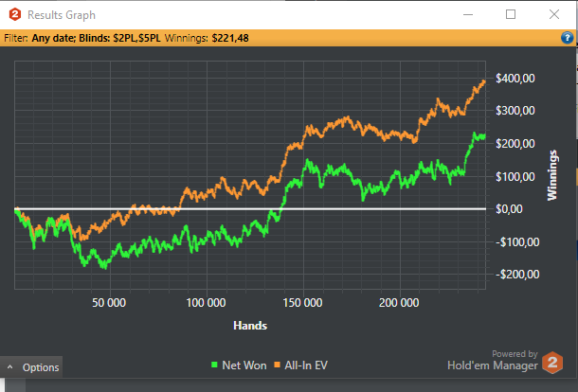Image resolution: width=578 pixels, height=392 pixels.
Task: Click the 200 000 x-axis label
Action: point(399,303)
